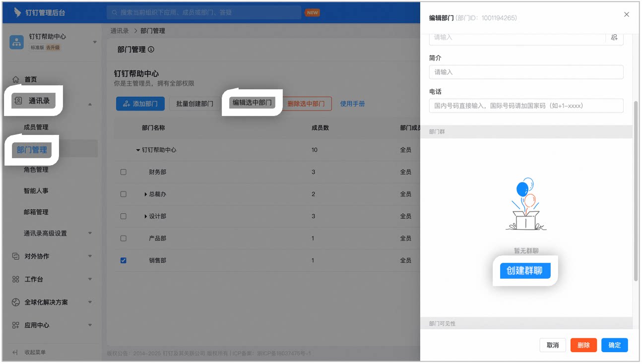Open 应用中心 apps icon
642x364 pixels.
[x=16, y=325]
